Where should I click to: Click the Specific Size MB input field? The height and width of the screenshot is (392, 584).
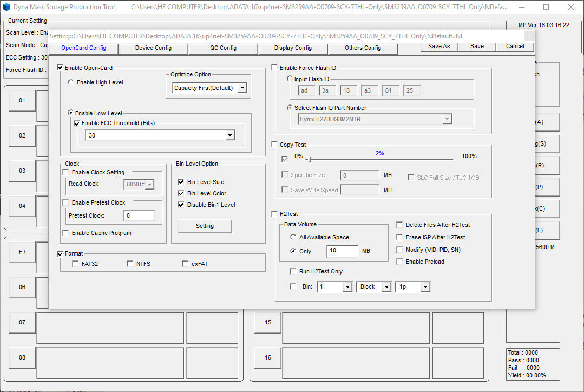(360, 175)
